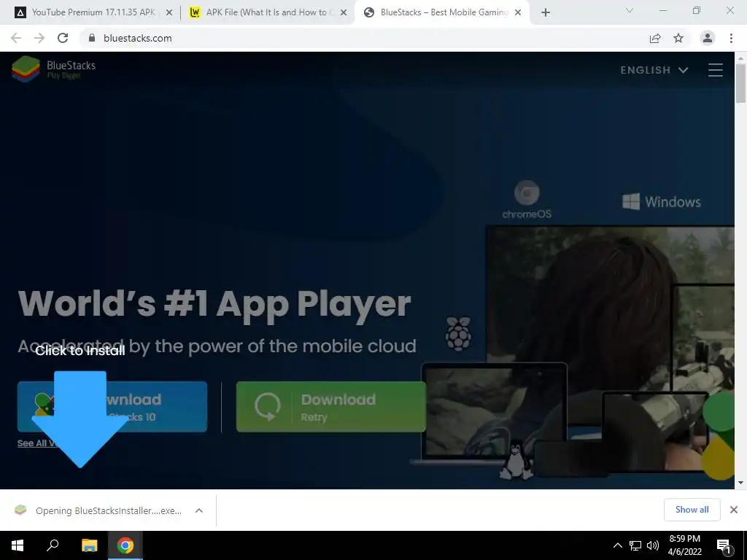Screen dimensions: 747x560
Task: Open the Chrome profile menu
Action: pos(708,38)
